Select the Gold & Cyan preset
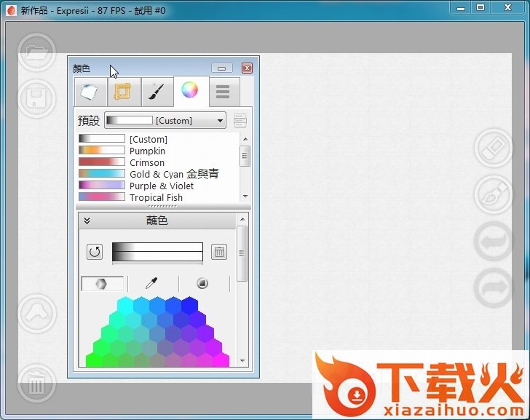 159,174
